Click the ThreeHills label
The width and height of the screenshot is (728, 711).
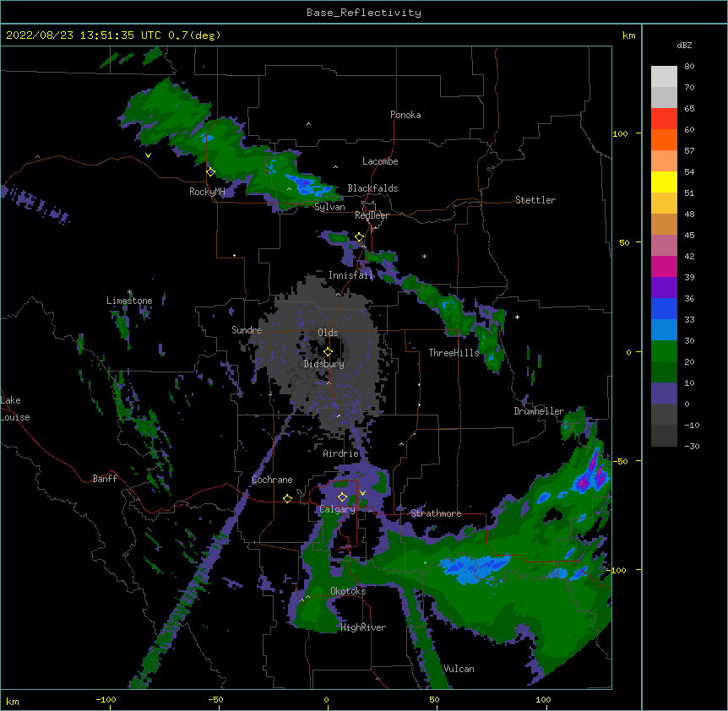pos(454,353)
